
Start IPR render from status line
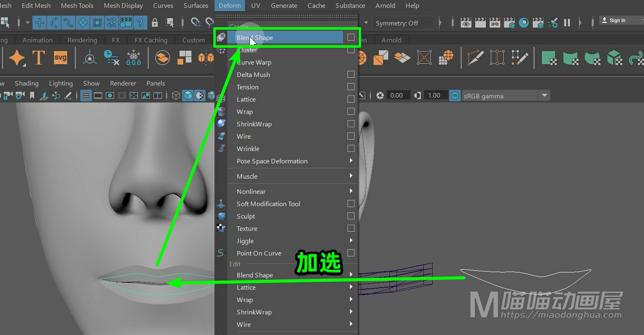[x=495, y=23]
